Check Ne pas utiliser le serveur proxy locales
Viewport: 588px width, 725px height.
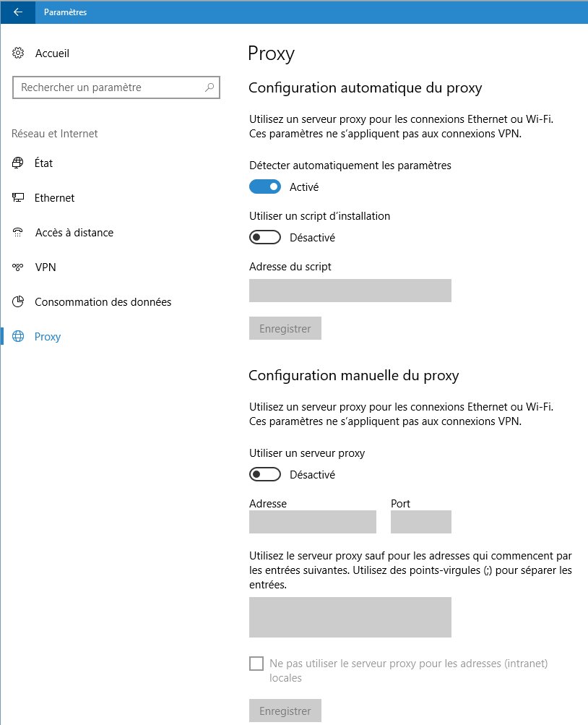tap(256, 664)
